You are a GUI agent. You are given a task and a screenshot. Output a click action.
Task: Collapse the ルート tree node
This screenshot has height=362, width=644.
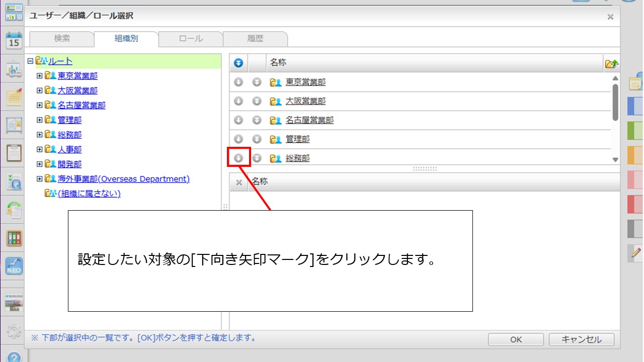[31, 61]
